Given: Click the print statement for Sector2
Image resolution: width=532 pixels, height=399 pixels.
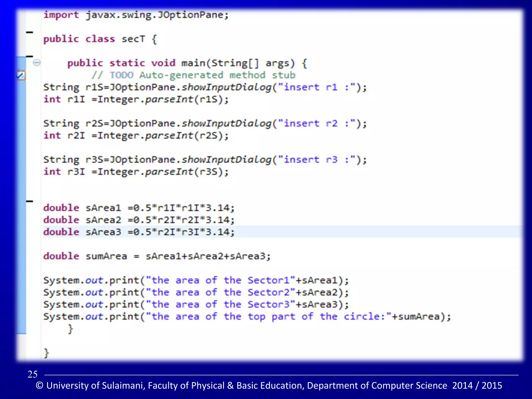Looking at the screenshot, I should click(x=196, y=292).
